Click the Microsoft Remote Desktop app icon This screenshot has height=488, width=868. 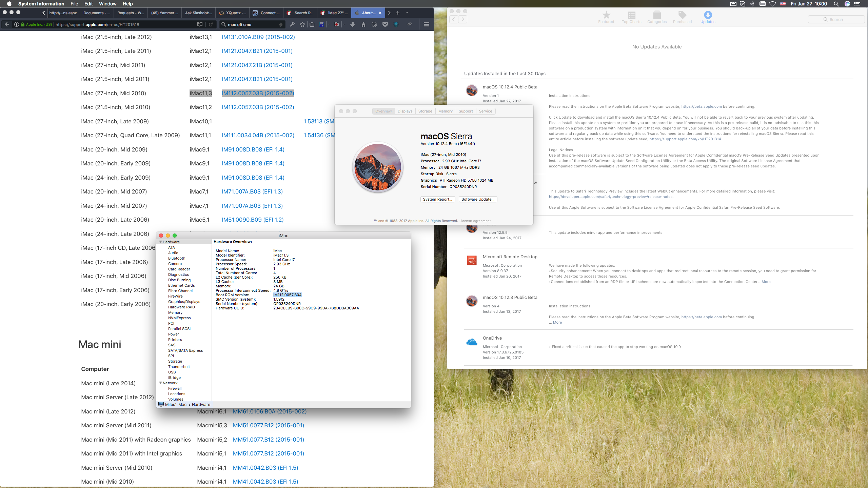[x=472, y=260]
